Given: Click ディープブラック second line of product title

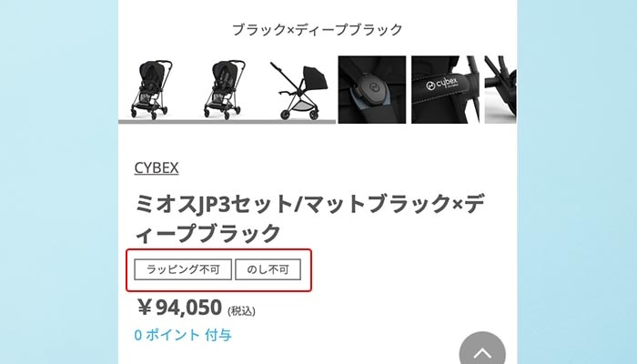Looking at the screenshot, I should point(207,233).
